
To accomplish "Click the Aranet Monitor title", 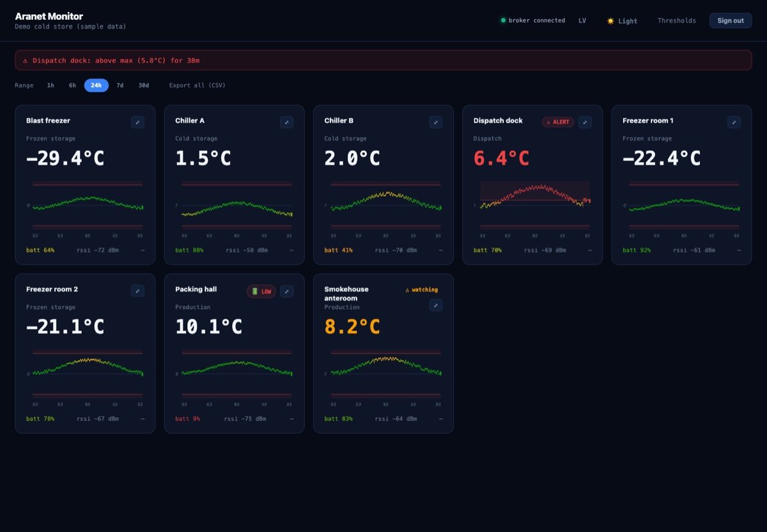I will coord(49,16).
